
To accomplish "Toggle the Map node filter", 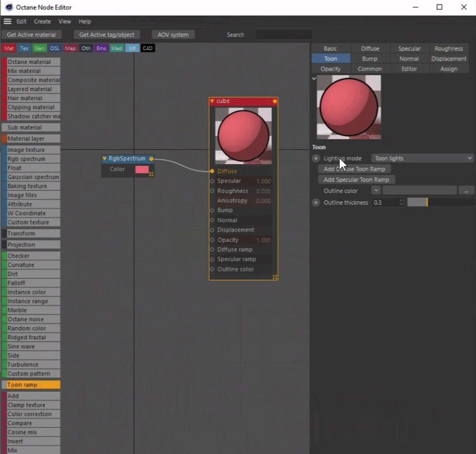I will (x=71, y=48).
